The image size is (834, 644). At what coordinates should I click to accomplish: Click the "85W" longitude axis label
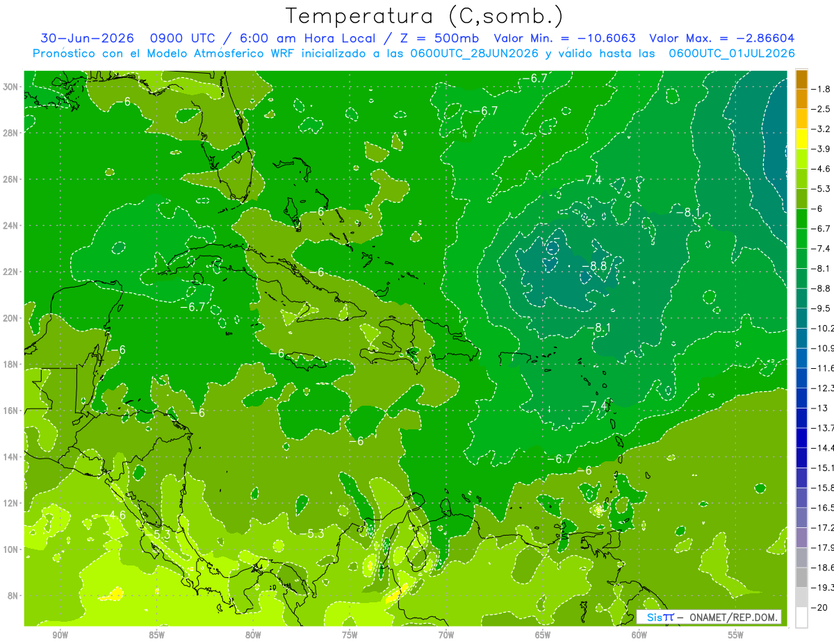point(157,635)
